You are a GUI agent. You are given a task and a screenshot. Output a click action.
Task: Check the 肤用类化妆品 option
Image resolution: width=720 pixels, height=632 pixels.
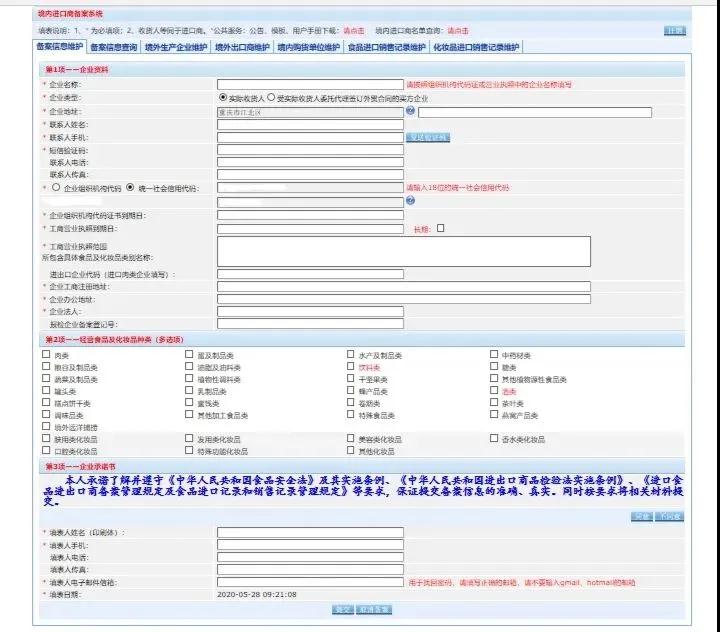coord(46,439)
